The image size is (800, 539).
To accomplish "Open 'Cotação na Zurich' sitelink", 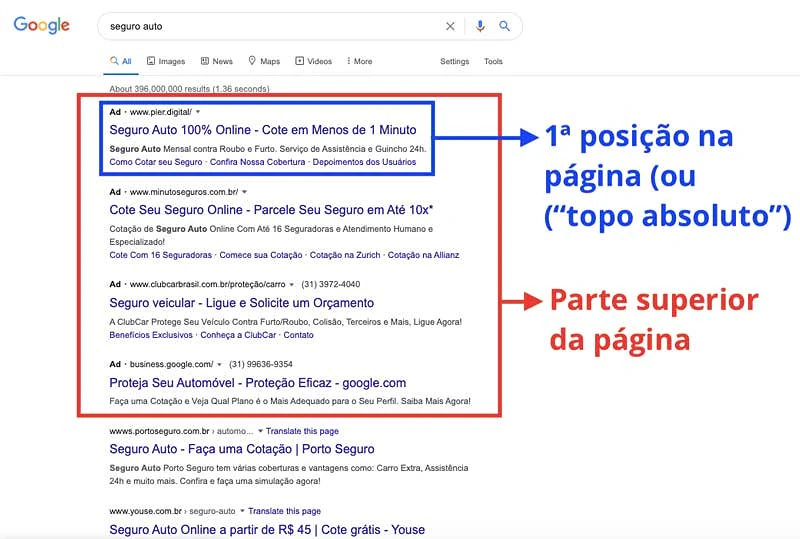I will (x=345, y=255).
